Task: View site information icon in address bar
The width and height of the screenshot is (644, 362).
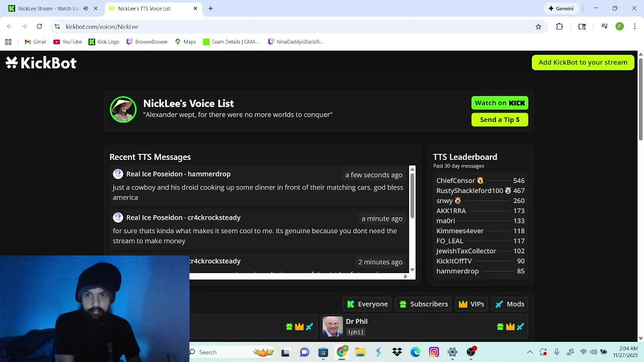Action: click(x=57, y=27)
